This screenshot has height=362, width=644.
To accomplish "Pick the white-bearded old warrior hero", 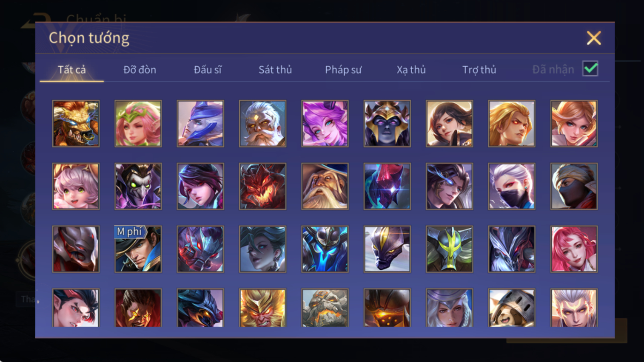I will click(x=262, y=124).
